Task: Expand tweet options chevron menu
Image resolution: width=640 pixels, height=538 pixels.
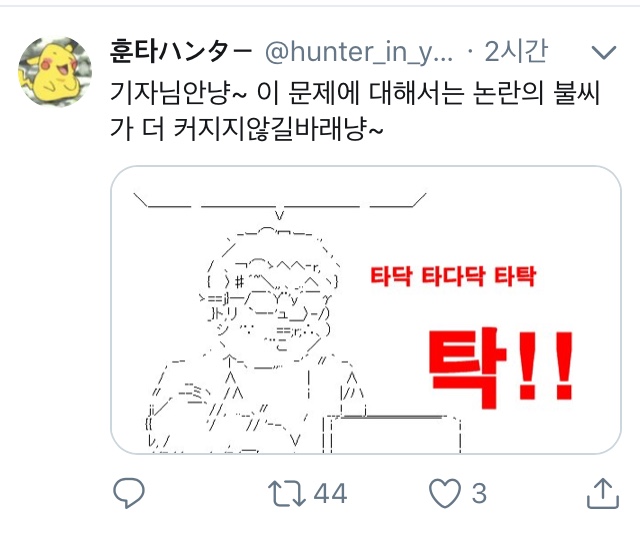Action: [604, 52]
